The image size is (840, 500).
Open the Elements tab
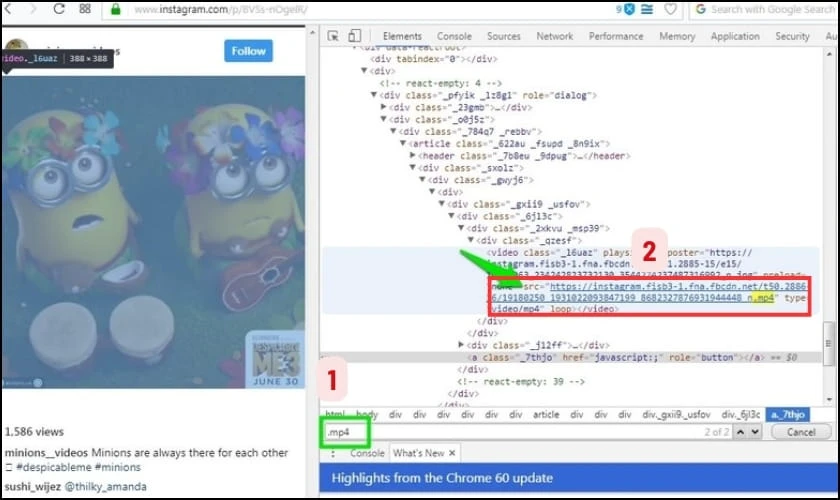pos(402,36)
